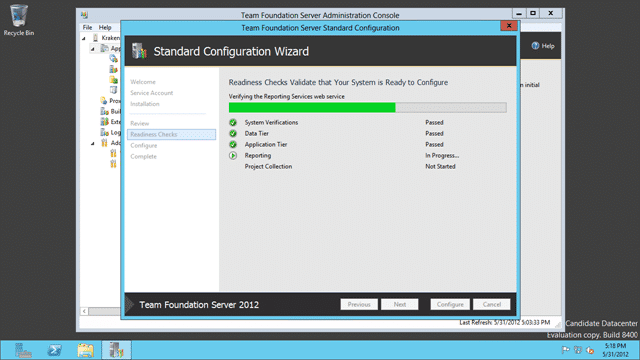Open PowerShell from the taskbar

54,350
